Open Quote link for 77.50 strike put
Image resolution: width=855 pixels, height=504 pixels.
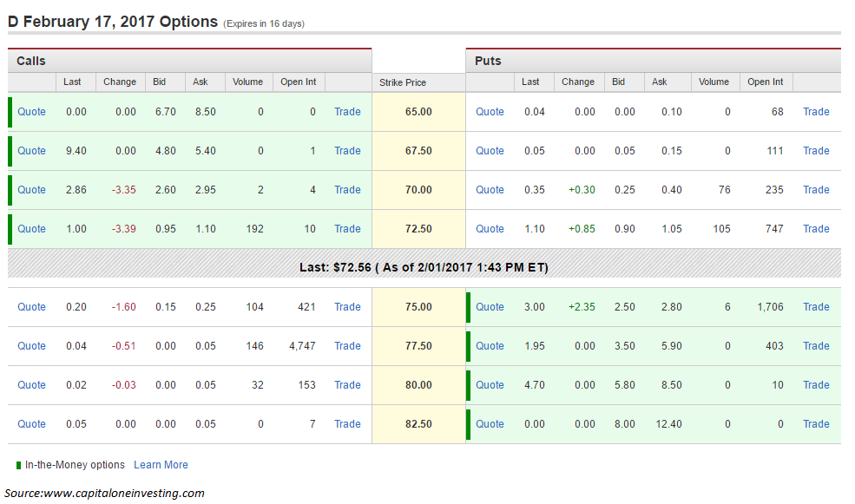pyautogui.click(x=490, y=346)
